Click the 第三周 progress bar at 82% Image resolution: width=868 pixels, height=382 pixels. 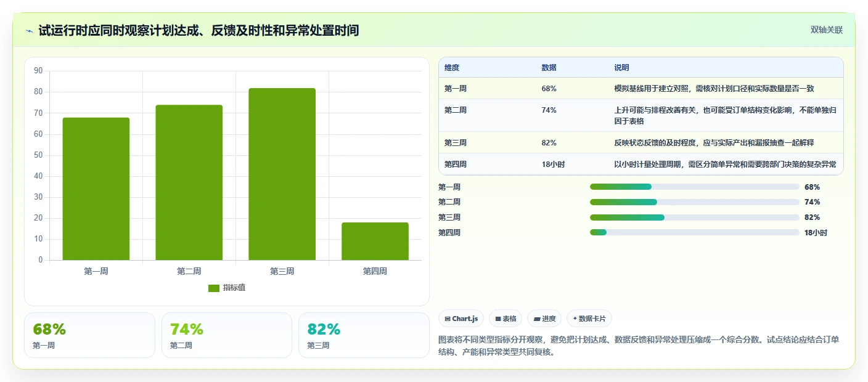695,217
